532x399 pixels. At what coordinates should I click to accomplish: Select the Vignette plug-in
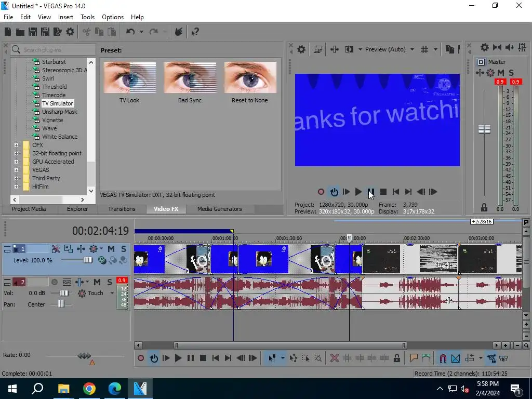(x=52, y=120)
